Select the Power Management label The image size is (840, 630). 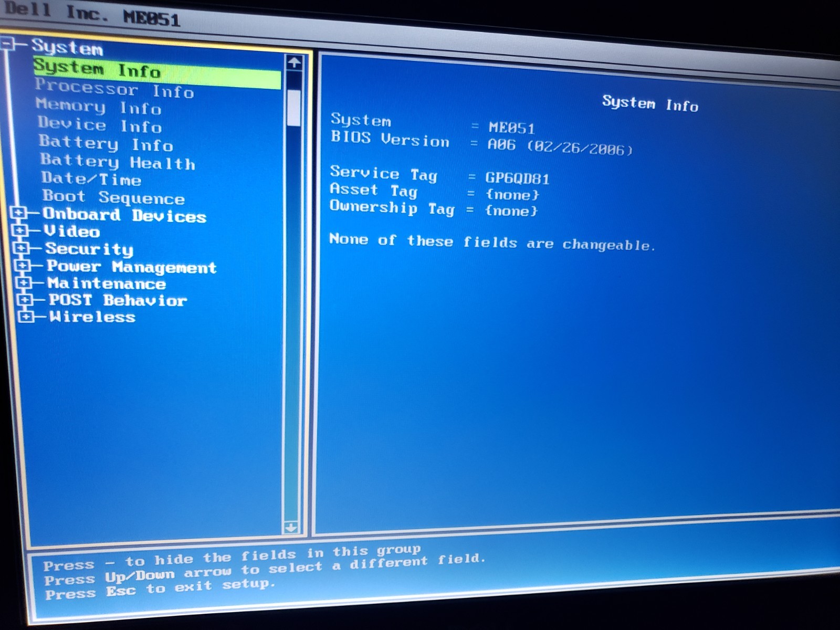[131, 267]
